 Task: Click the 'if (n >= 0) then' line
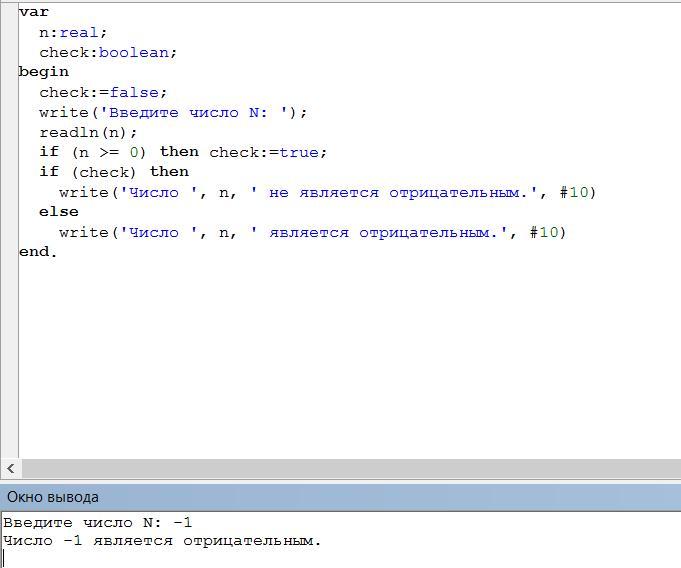pyautogui.click(x=183, y=152)
